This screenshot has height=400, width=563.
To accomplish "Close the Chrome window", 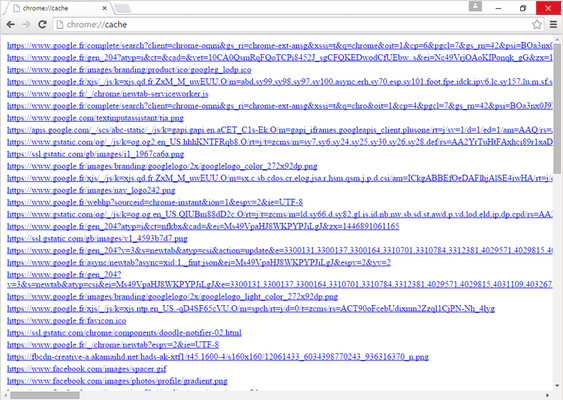I will click(x=548, y=8).
